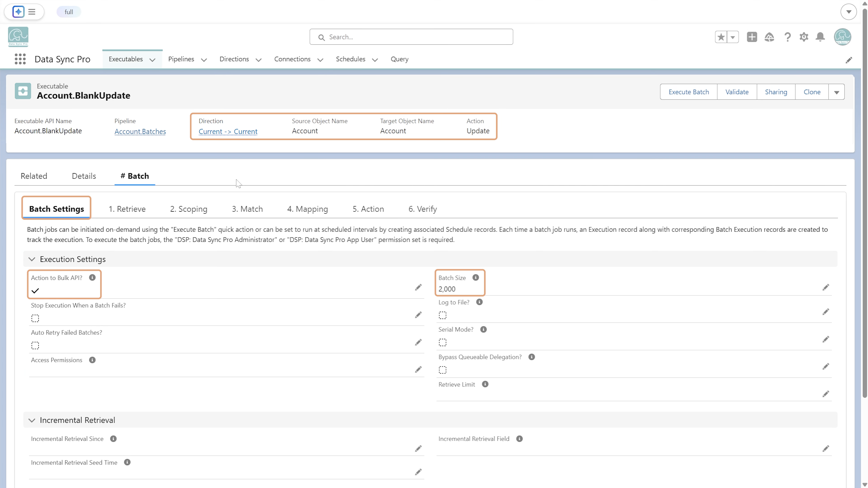The image size is (868, 488).
Task: Toggle Serial Mode checkbox
Action: (442, 342)
